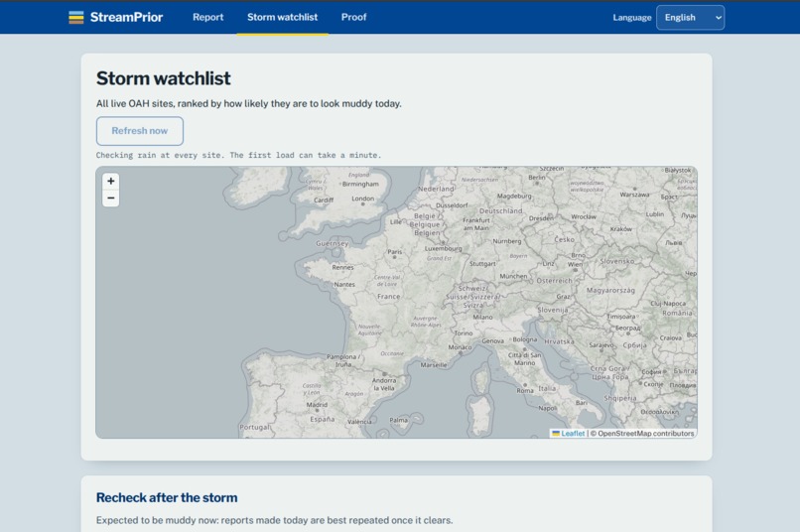Open the Leaflet attribution link
The height and width of the screenshot is (532, 800).
pyautogui.click(x=569, y=434)
